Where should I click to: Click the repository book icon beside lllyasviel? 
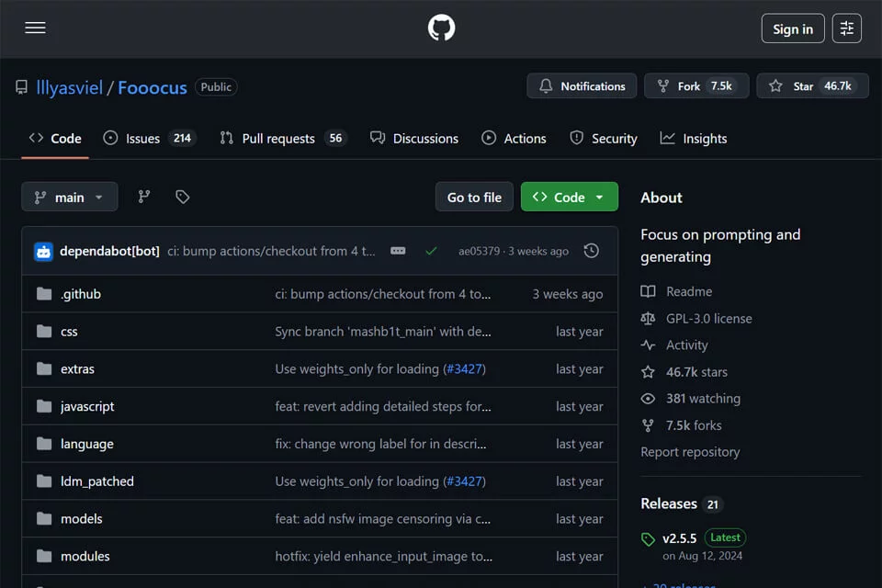(x=21, y=87)
